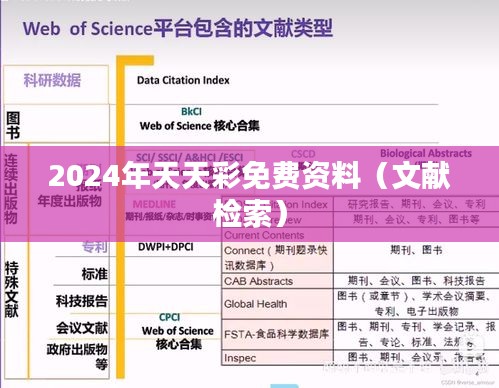This screenshot has height=388, width=499.
Task: Click the '政府出版物等' row label
Action: pos(77,357)
